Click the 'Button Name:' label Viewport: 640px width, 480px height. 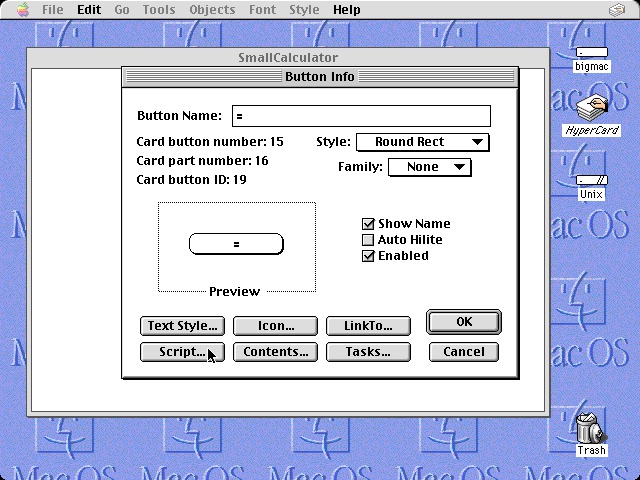(x=179, y=116)
